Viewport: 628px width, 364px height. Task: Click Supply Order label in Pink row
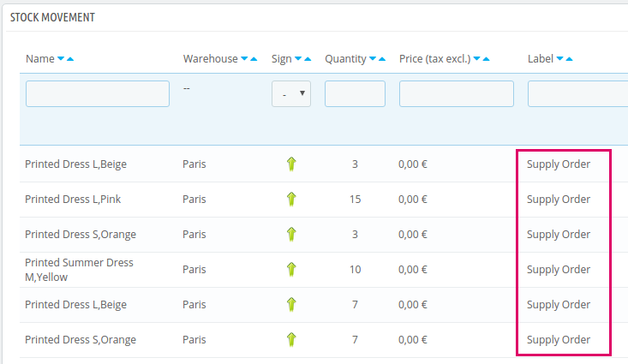(559, 199)
